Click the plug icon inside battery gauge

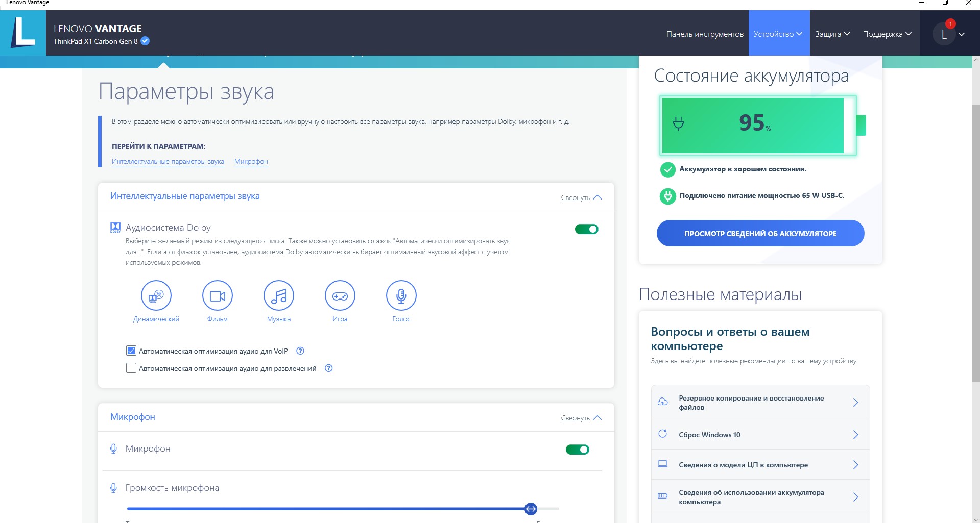(x=678, y=123)
